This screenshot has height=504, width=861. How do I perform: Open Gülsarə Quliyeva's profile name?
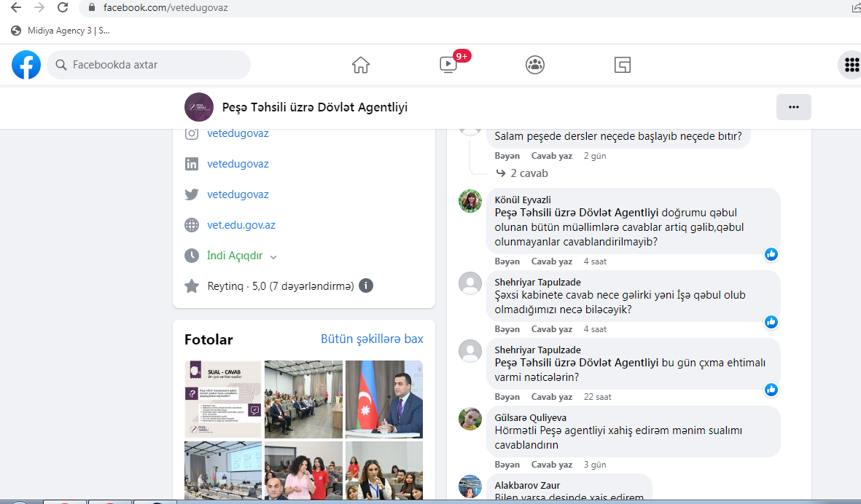[x=531, y=417]
